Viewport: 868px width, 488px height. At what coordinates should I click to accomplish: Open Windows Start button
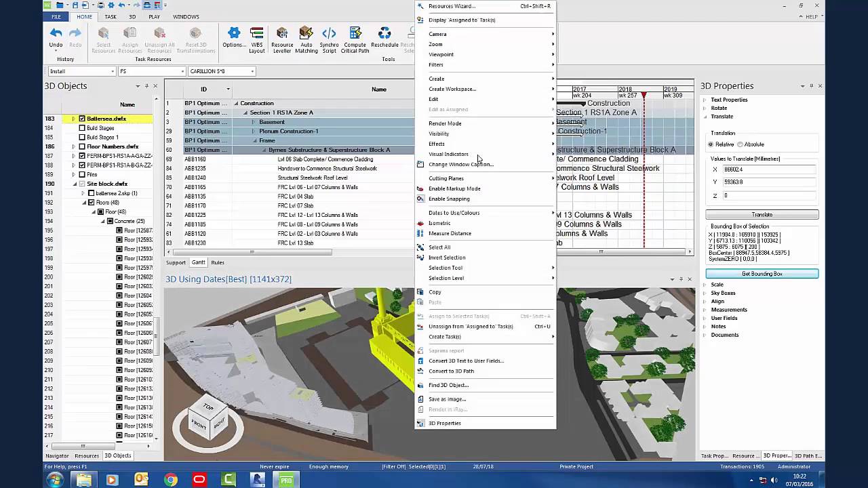tap(56, 480)
